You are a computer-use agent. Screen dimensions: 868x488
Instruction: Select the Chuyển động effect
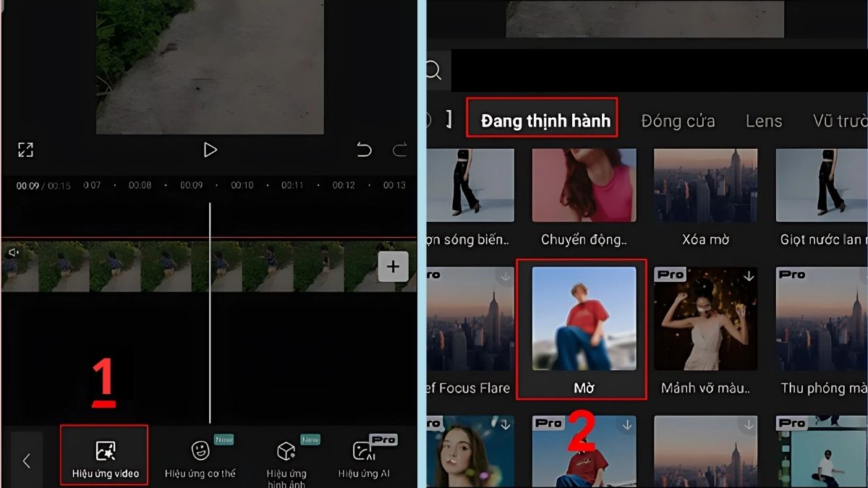coord(584,184)
